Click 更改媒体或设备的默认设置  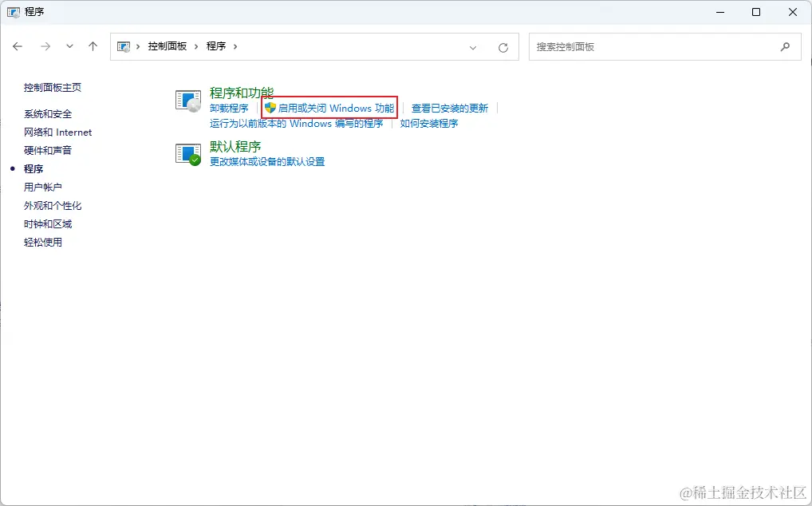(267, 161)
